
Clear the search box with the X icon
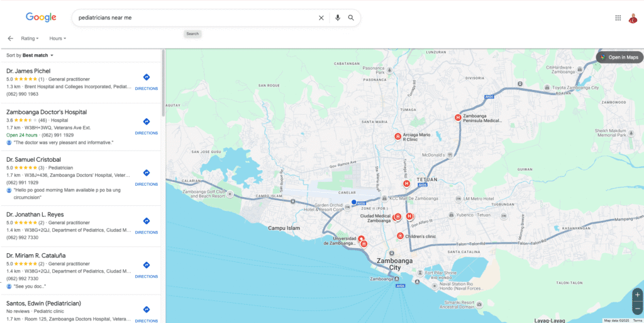pyautogui.click(x=321, y=18)
